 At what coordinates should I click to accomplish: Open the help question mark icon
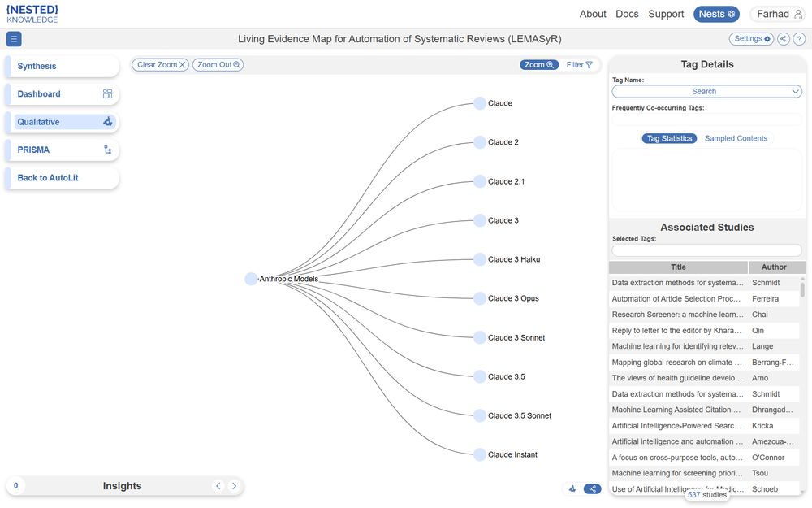coord(800,39)
